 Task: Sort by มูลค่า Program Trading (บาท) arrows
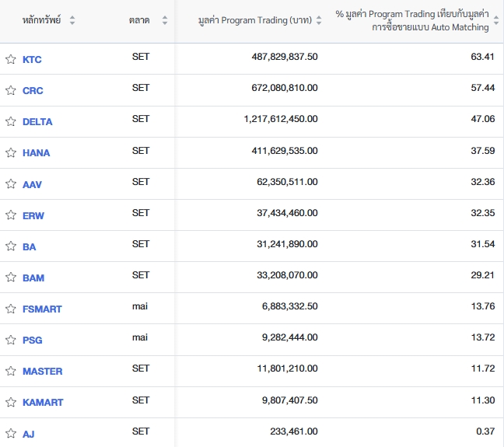pos(319,20)
